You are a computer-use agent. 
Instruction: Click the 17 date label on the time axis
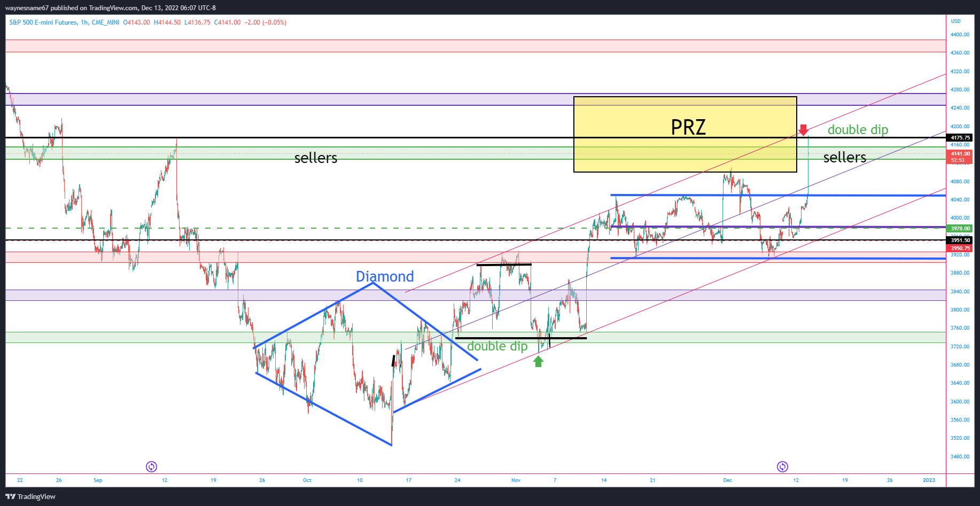click(409, 480)
